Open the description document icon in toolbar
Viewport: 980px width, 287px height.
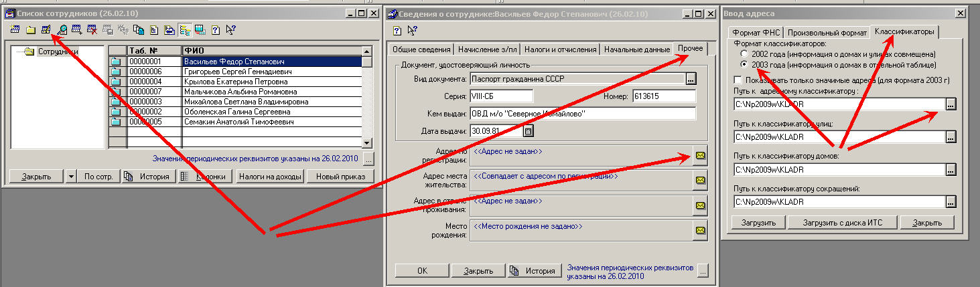[154, 29]
